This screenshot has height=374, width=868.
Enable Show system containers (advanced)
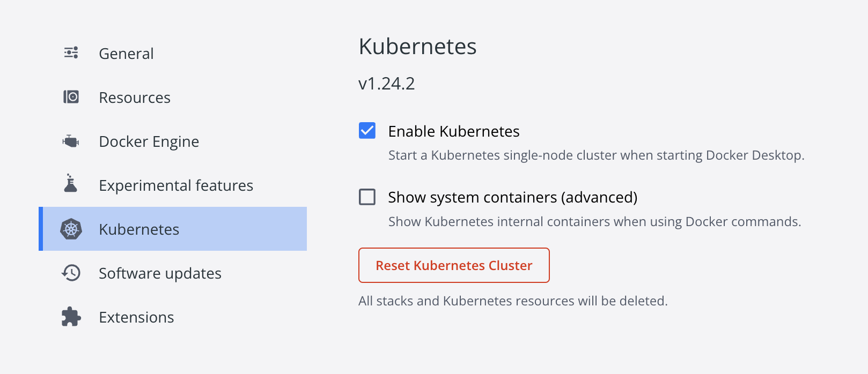click(x=367, y=197)
